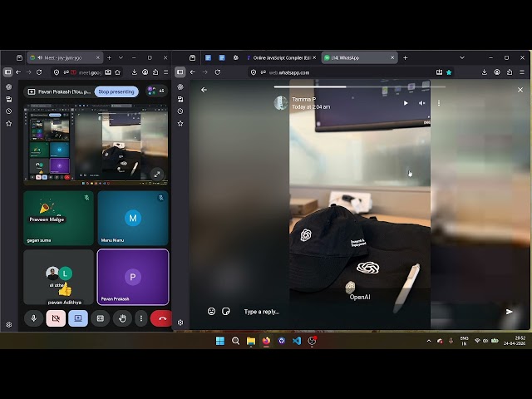The image size is (532, 399).
Task: Reload the WhatsApp page
Action: click(x=218, y=72)
